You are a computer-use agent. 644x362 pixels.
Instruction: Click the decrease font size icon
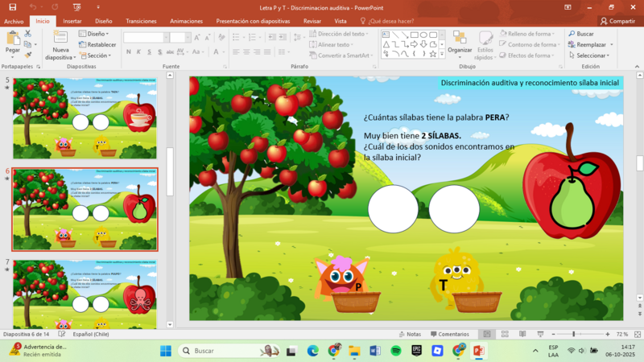pos(208,38)
